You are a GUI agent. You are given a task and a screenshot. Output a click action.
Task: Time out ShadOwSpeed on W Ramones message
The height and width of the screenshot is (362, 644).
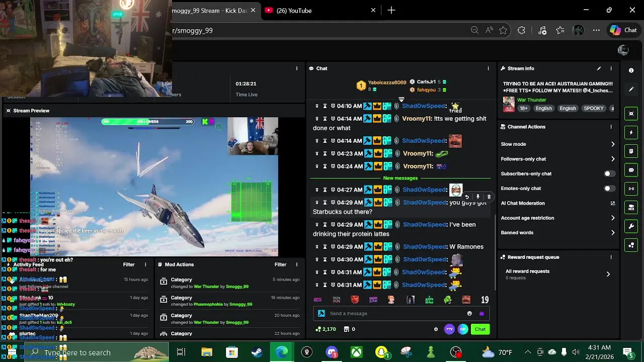(325, 247)
